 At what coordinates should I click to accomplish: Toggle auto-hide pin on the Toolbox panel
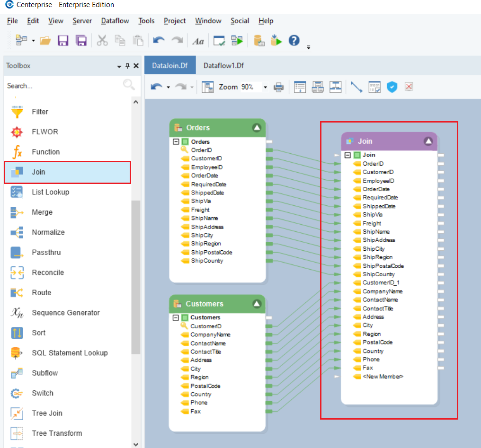(127, 65)
